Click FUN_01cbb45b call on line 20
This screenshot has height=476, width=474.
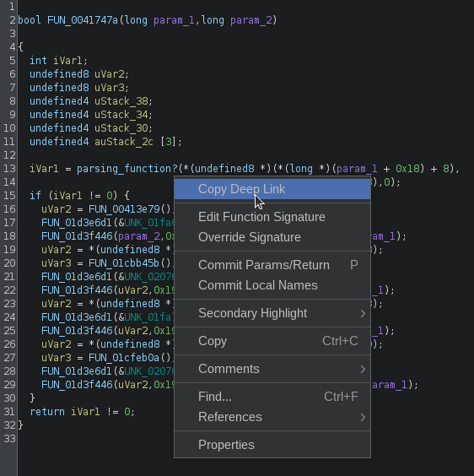tap(124, 262)
